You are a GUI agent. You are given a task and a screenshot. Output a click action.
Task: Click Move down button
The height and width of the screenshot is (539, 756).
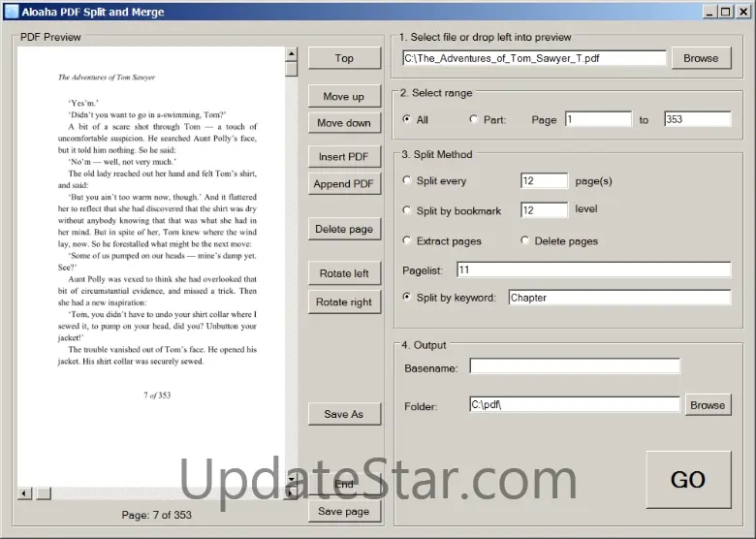tap(344, 123)
